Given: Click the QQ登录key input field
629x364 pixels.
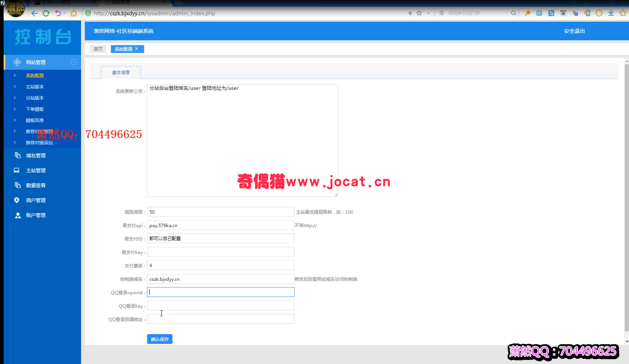Looking at the screenshot, I should [x=221, y=306].
